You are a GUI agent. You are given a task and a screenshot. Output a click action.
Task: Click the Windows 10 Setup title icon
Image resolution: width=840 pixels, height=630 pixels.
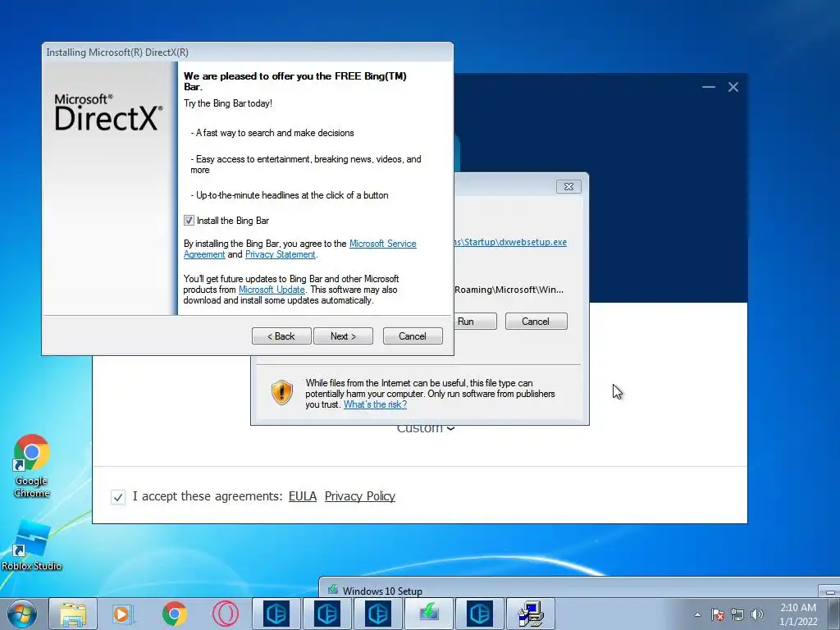coord(333,590)
